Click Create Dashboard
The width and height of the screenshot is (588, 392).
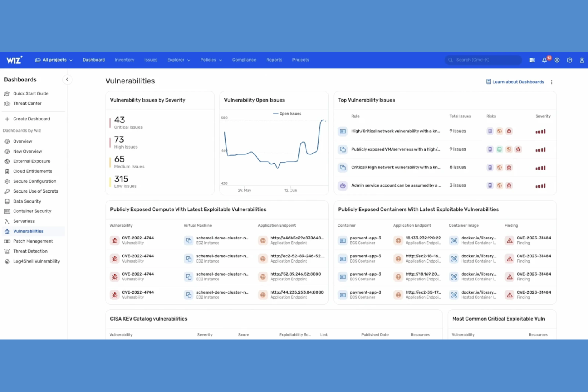(x=32, y=118)
